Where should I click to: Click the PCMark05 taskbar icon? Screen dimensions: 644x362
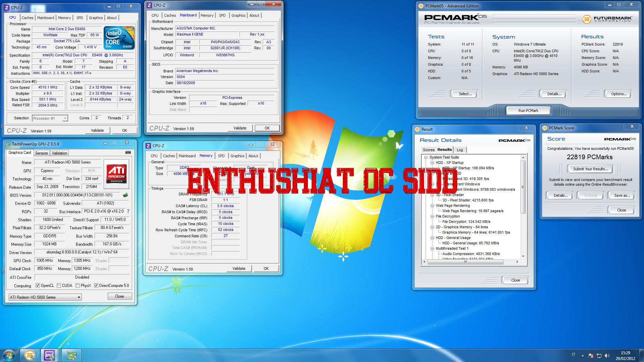coord(30,355)
